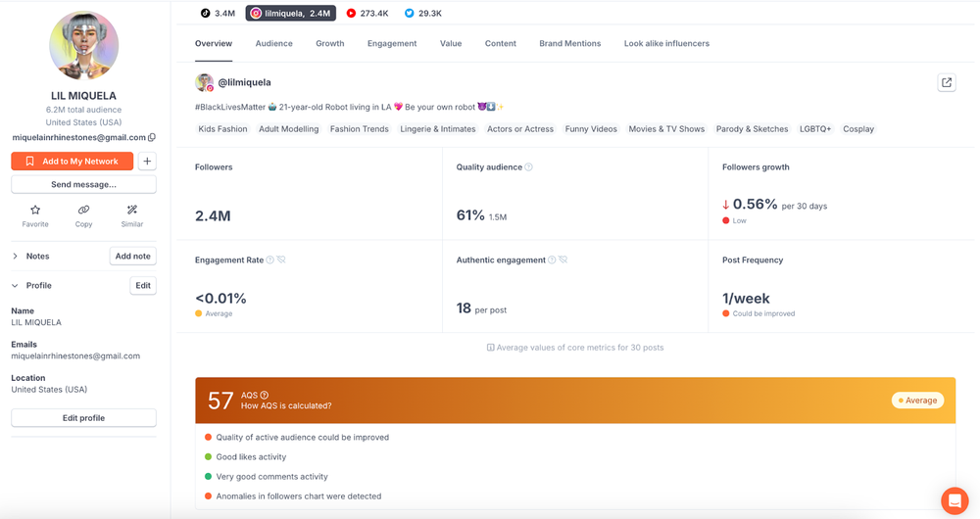
Task: Select the Funny Videos tag
Action: 591,129
